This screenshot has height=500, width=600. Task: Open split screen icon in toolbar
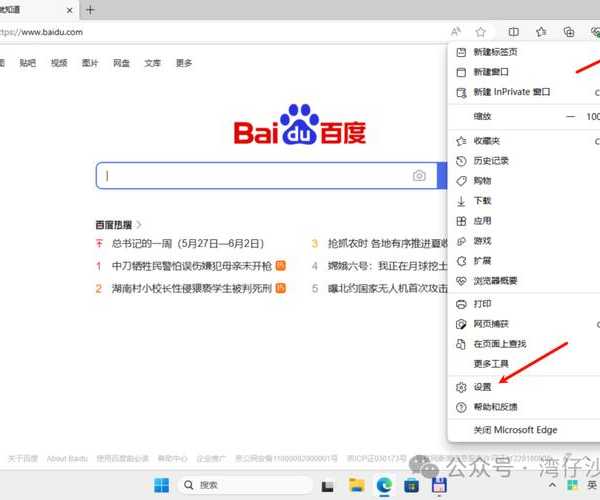tap(514, 32)
